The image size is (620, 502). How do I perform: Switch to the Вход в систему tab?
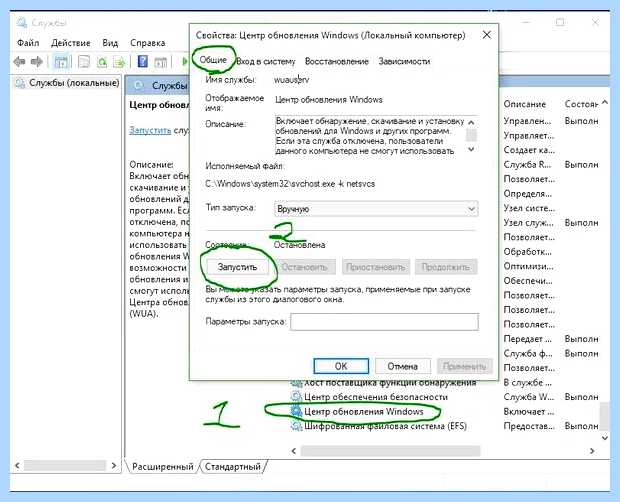(266, 61)
